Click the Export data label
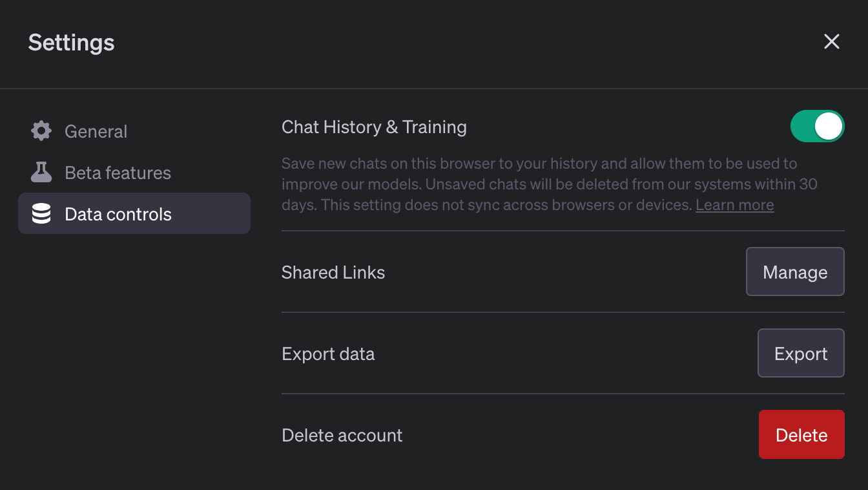The width and height of the screenshot is (868, 490). click(328, 354)
